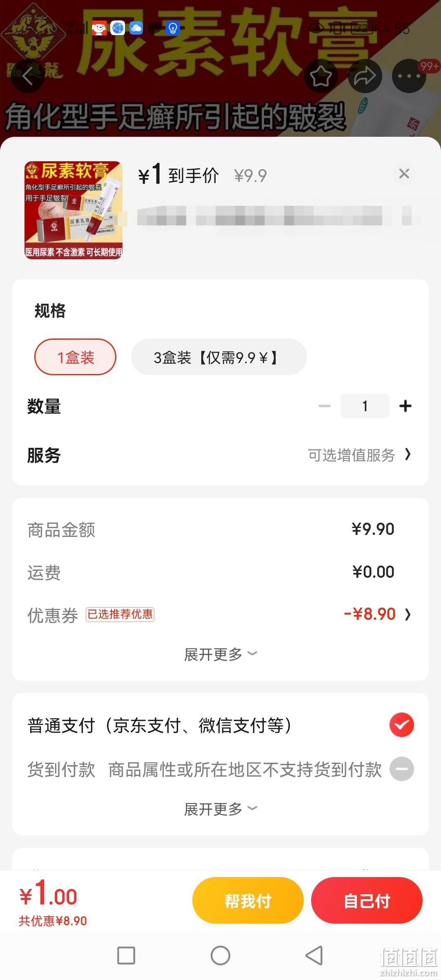Expand 展开更多 under price details

(220, 654)
